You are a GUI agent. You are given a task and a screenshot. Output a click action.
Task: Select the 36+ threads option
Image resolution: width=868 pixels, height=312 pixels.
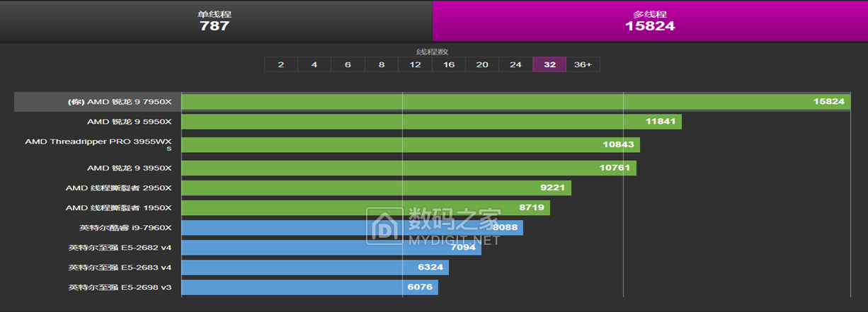tap(583, 64)
